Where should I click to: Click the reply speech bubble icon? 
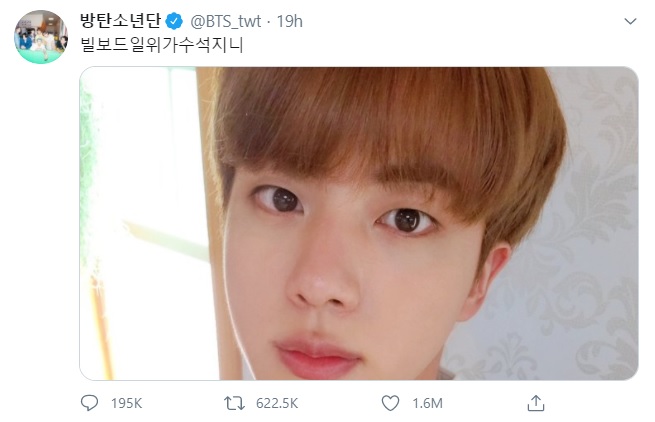(x=90, y=402)
